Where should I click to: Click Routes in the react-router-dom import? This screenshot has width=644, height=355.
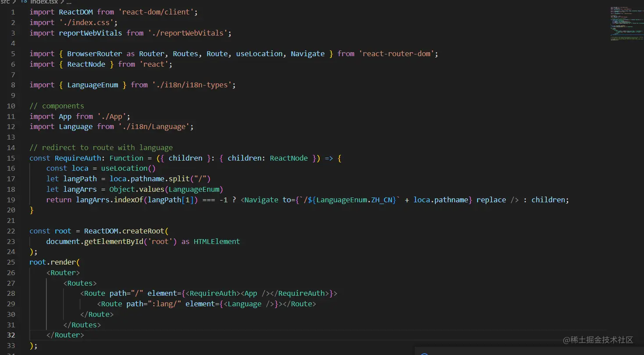click(x=185, y=54)
